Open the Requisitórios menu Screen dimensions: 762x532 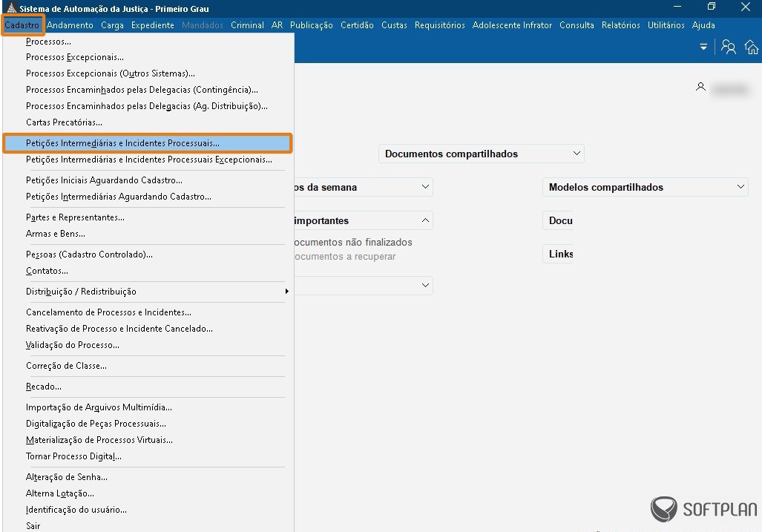click(440, 25)
